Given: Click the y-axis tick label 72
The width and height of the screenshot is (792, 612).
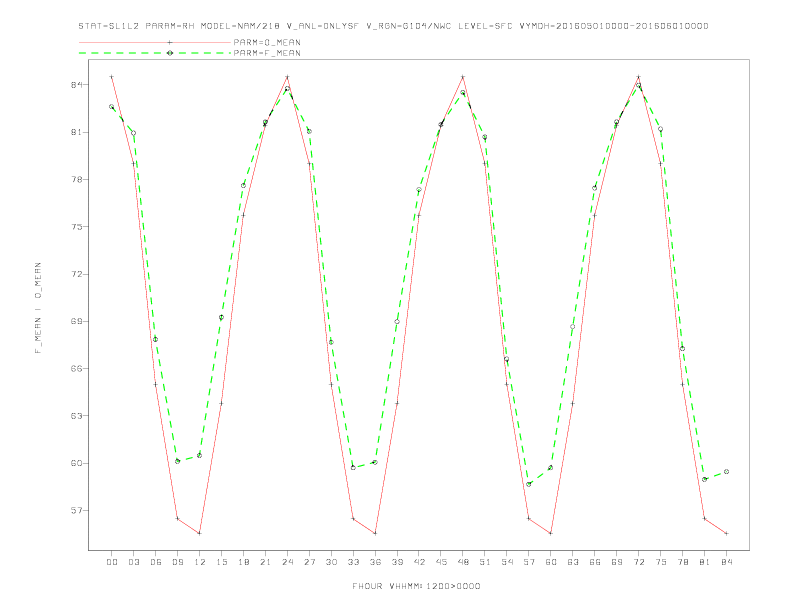Looking at the screenshot, I should (x=76, y=274).
